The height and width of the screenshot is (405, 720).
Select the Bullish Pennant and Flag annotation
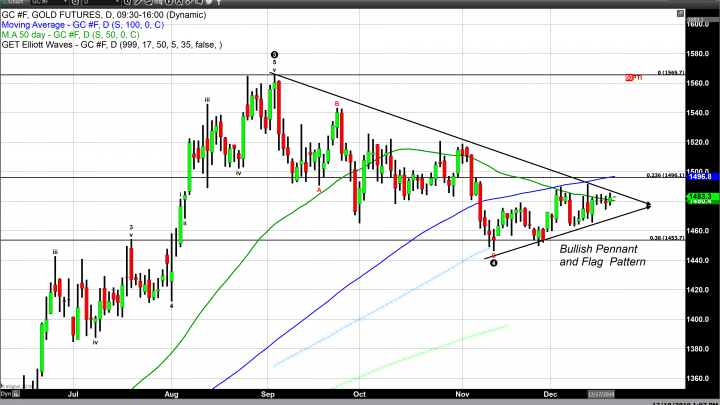tap(602, 254)
